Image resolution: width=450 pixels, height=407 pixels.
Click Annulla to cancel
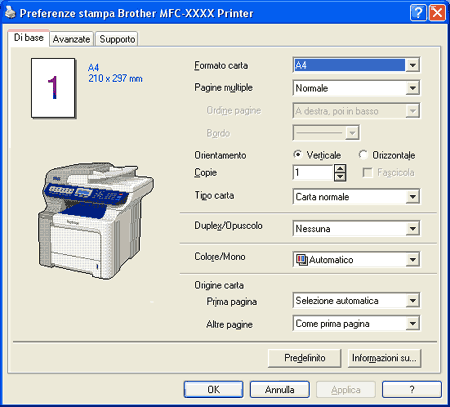[279, 390]
